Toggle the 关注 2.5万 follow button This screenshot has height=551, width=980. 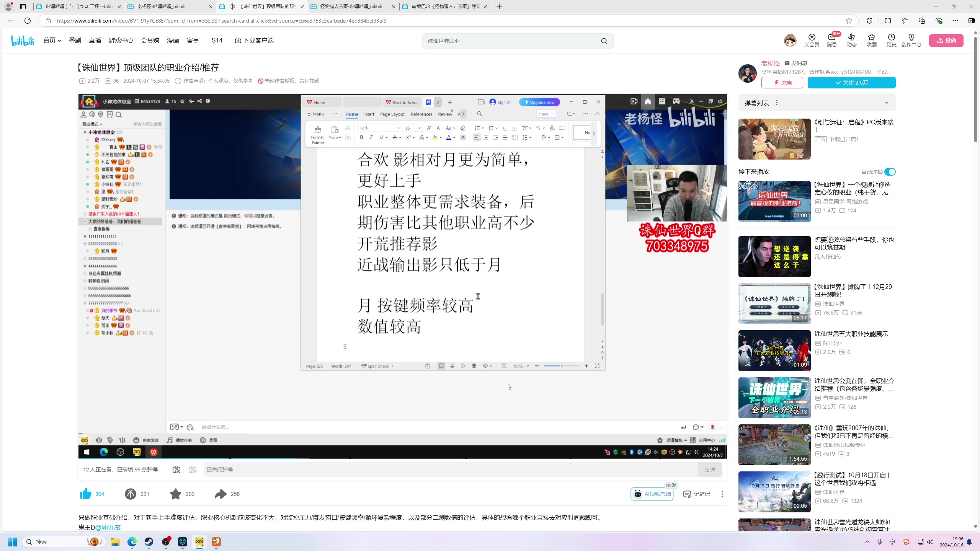pos(852,83)
